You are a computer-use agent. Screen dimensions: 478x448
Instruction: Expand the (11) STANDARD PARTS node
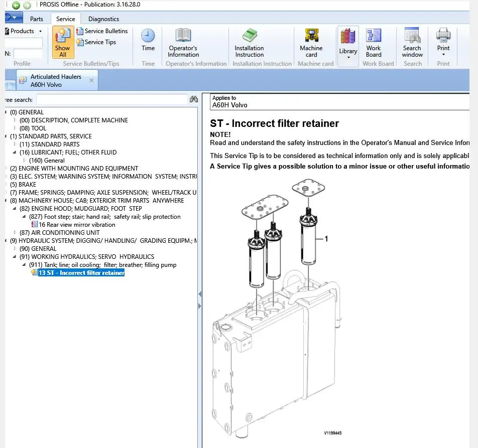tap(15, 144)
